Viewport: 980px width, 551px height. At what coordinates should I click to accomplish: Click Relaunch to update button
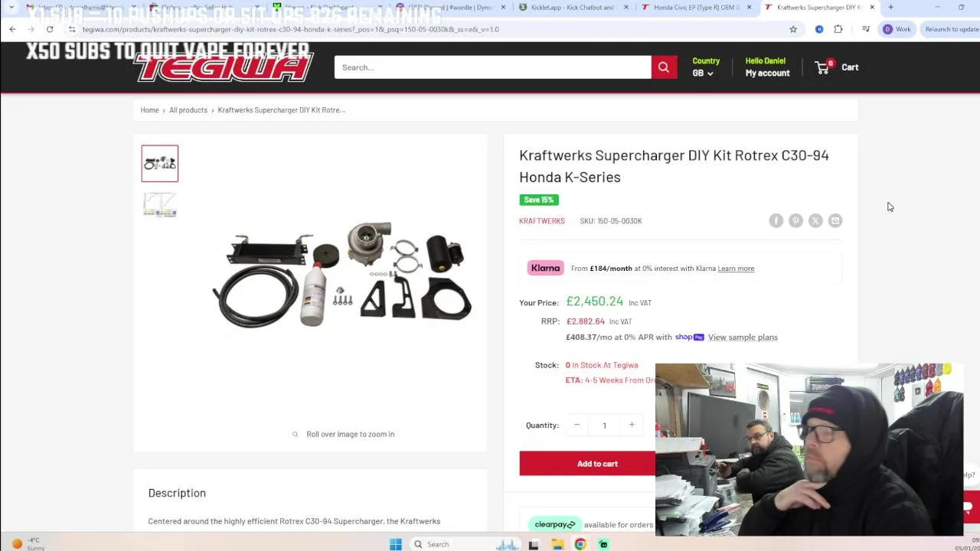(x=951, y=29)
